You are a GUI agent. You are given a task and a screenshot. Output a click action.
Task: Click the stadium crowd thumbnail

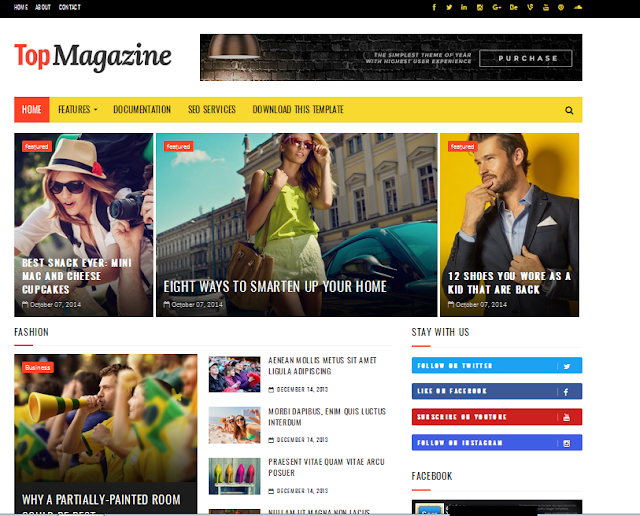234,374
